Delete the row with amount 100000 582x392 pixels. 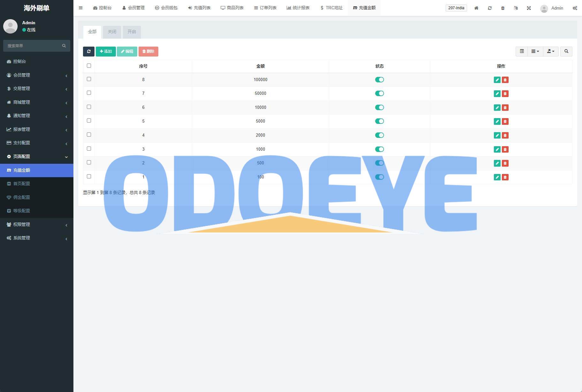(505, 80)
